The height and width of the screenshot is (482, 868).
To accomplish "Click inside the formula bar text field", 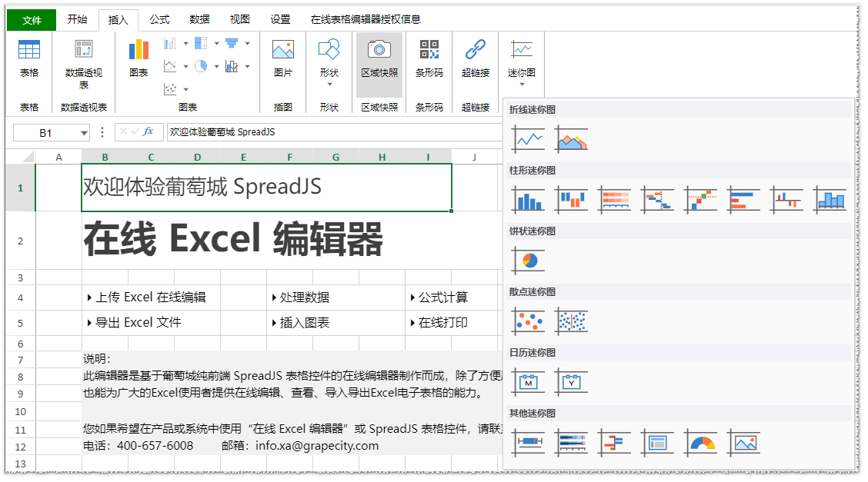I will point(308,131).
